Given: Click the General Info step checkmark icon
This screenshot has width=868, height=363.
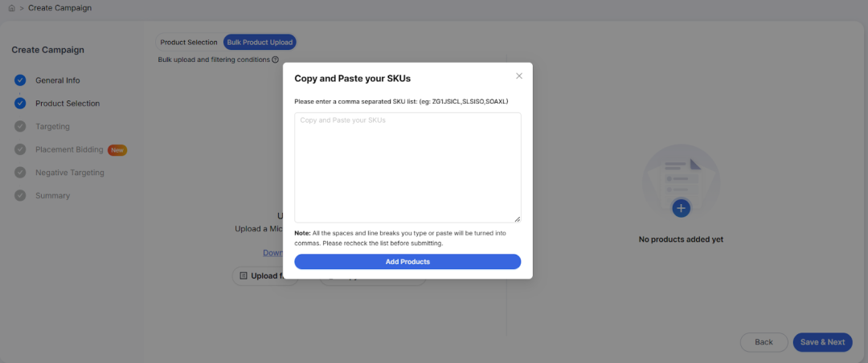Looking at the screenshot, I should click(20, 80).
